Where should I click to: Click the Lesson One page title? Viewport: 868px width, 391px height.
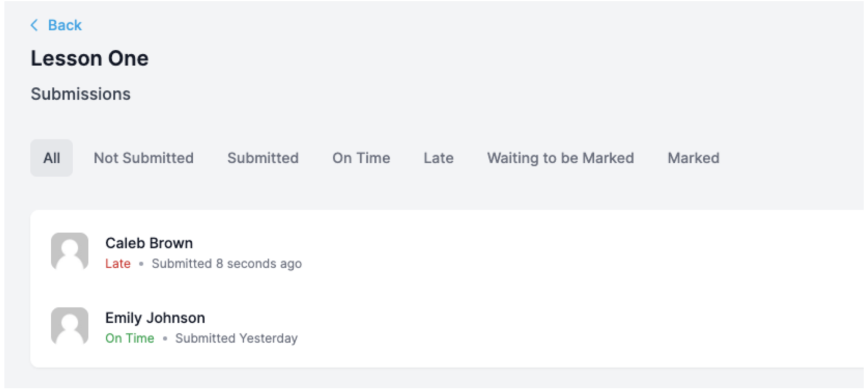89,58
